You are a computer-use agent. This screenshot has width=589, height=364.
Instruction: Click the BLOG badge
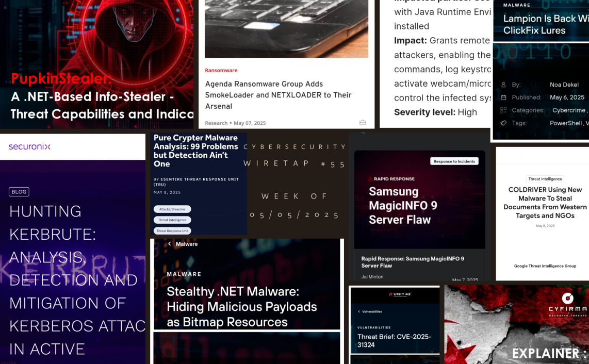pyautogui.click(x=19, y=192)
